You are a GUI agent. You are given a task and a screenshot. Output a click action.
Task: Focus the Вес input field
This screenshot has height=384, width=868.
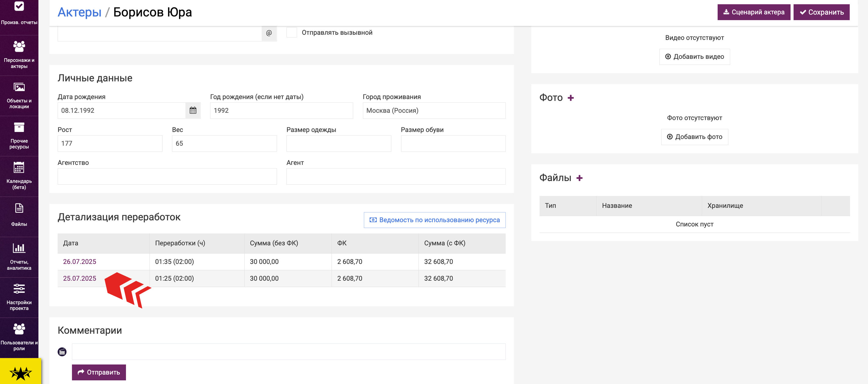(224, 144)
